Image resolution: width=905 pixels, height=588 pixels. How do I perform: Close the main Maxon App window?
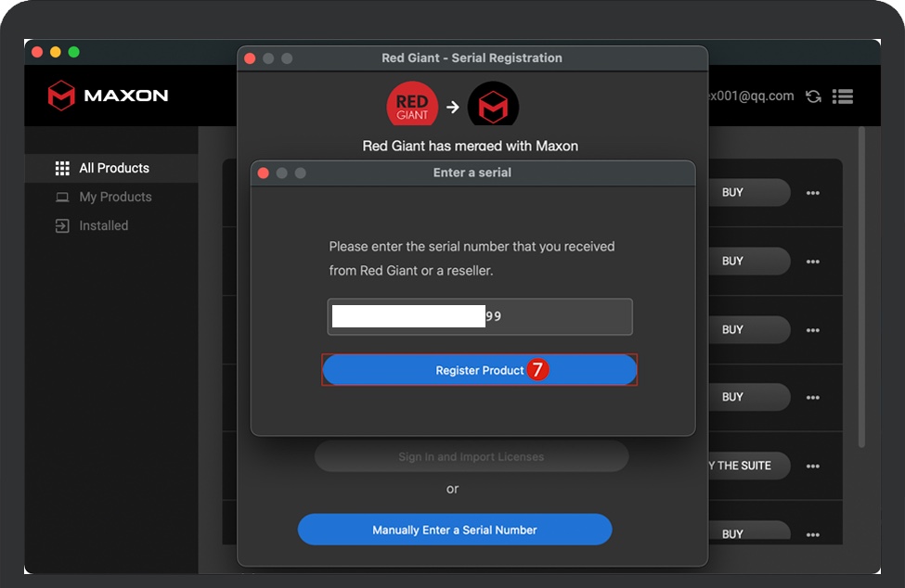pyautogui.click(x=37, y=52)
